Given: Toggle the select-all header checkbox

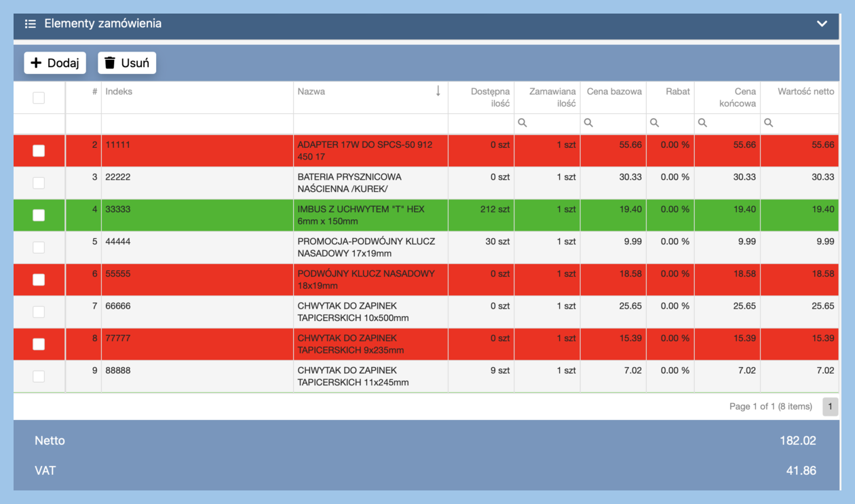Looking at the screenshot, I should point(39,98).
